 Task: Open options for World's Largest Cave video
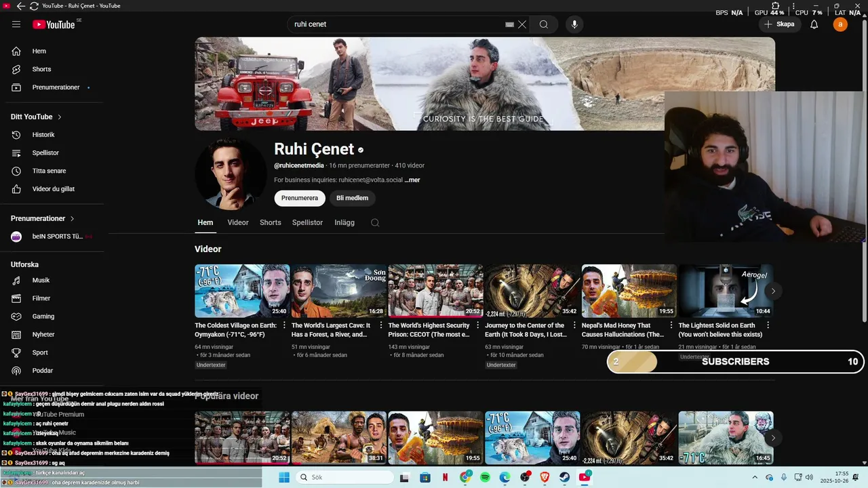(x=381, y=326)
